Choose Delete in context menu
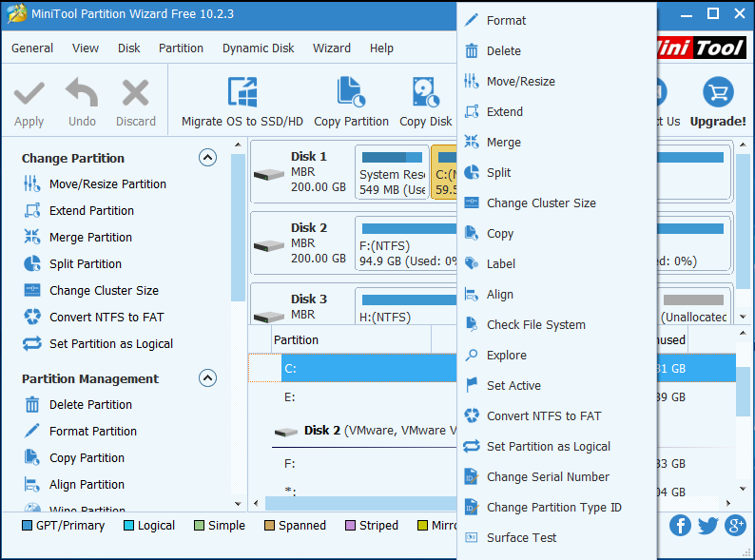 pos(556,50)
